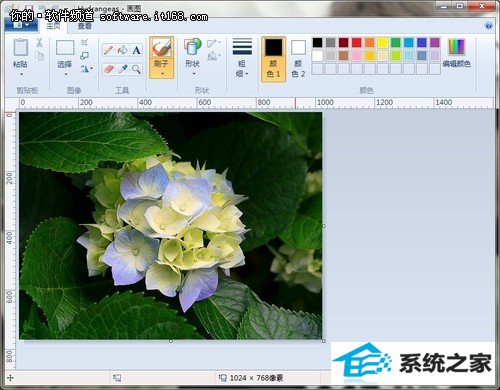
Task: Click the help question mark icon
Action: coord(488,26)
